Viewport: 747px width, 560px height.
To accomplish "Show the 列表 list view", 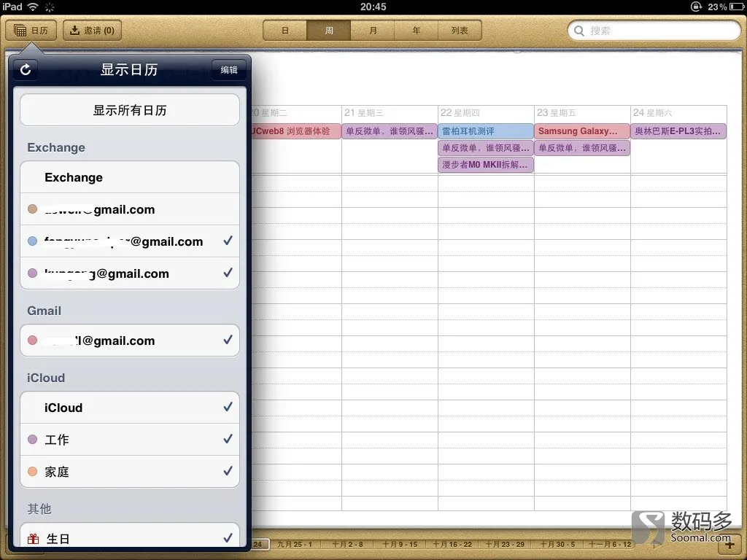I will coord(460,31).
